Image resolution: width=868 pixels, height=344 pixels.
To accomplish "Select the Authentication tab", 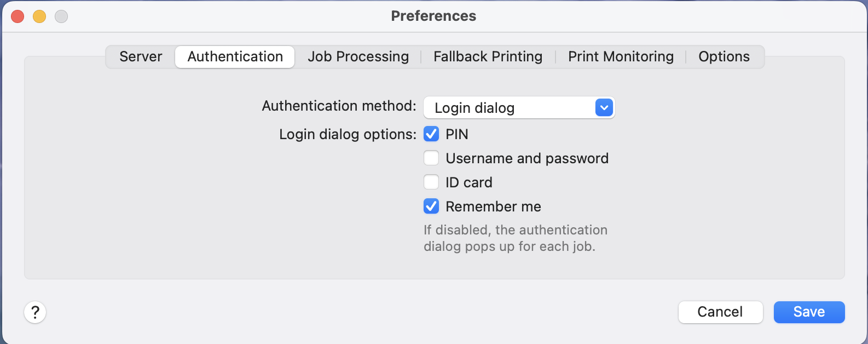I will 235,56.
